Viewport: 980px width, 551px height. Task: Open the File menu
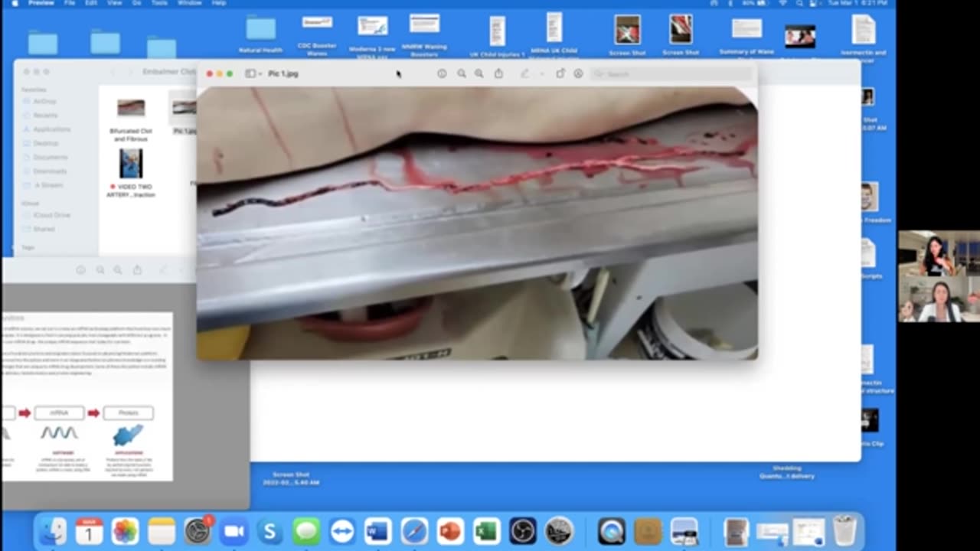70,3
